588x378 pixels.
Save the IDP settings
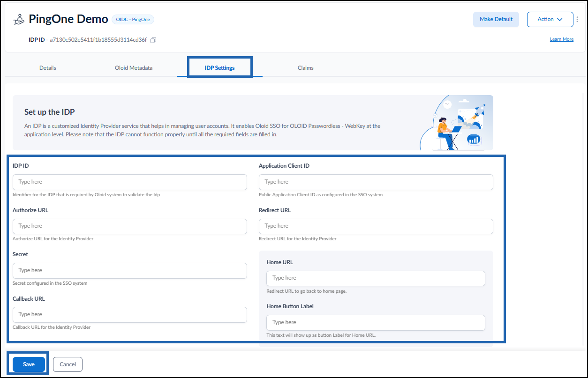click(29, 364)
